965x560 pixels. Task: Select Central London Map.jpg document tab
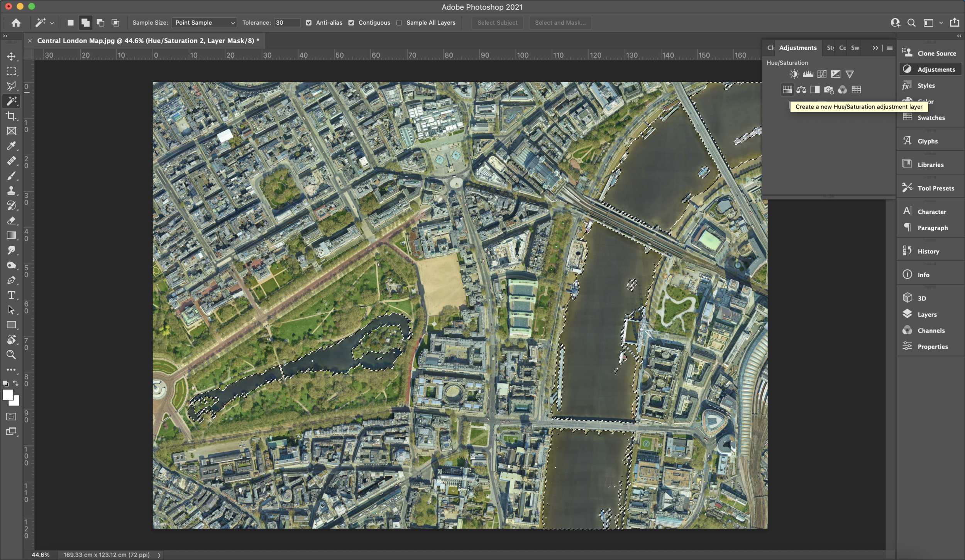148,41
